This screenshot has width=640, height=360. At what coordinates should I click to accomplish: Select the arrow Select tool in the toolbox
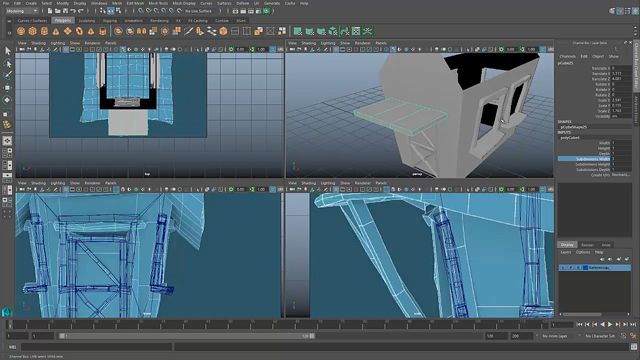click(7, 51)
